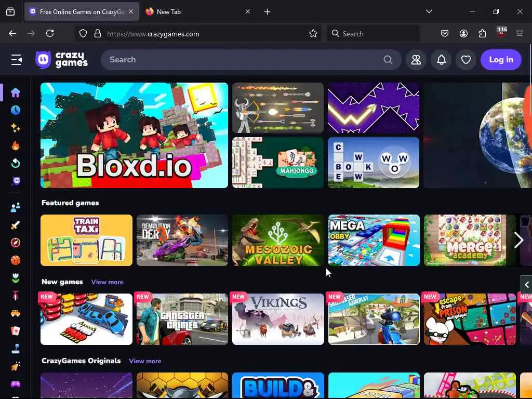
Task: Click the crazygames.com address bar
Action: 198,34
